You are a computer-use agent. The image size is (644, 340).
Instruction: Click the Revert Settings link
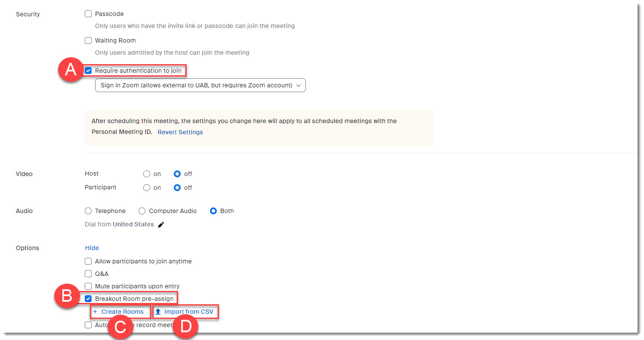click(x=180, y=132)
